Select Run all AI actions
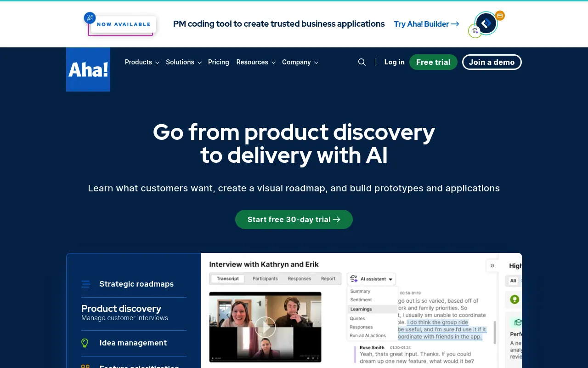The height and width of the screenshot is (368, 588). coord(367,335)
